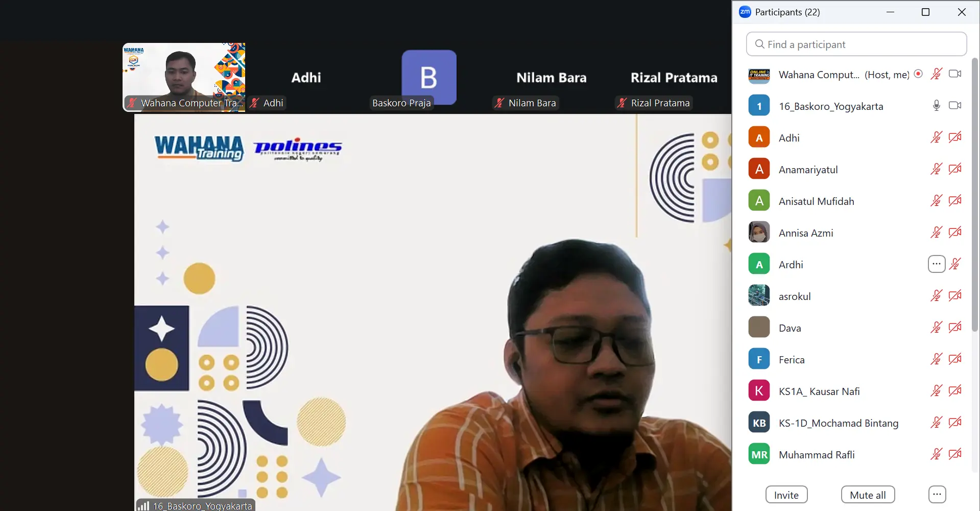Viewport: 980px width, 511px height.
Task: Click Ferica's muted microphone icon
Action: tap(936, 359)
